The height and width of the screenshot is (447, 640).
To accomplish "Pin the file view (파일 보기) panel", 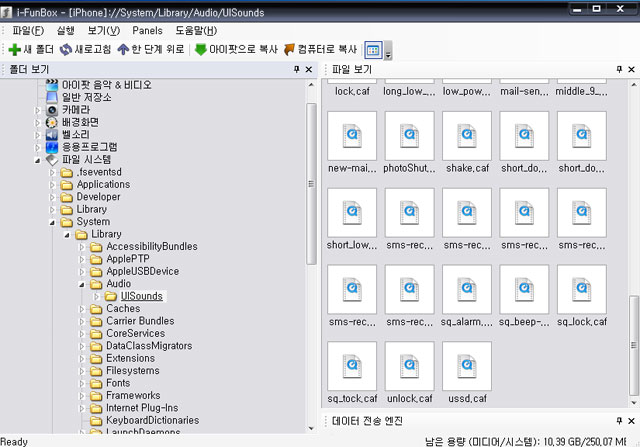I will pos(619,69).
